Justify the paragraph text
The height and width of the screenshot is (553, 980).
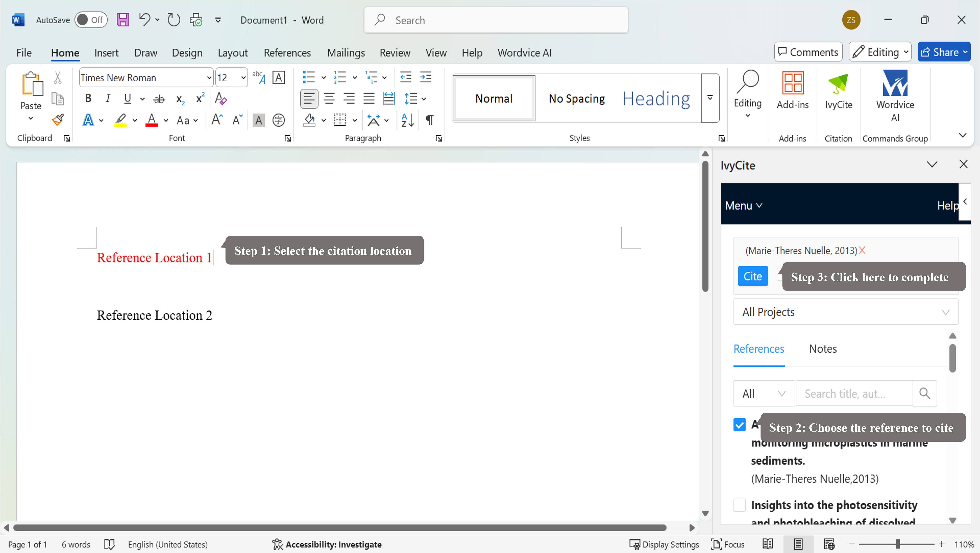point(369,99)
